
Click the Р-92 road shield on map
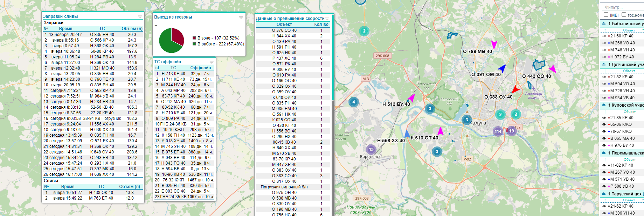pyautogui.click(x=467, y=159)
